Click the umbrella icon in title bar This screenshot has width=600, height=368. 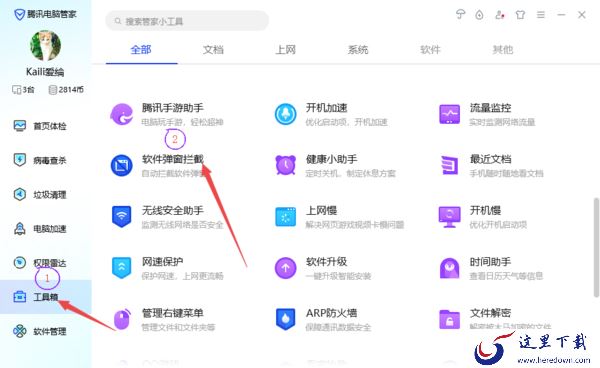tap(460, 15)
